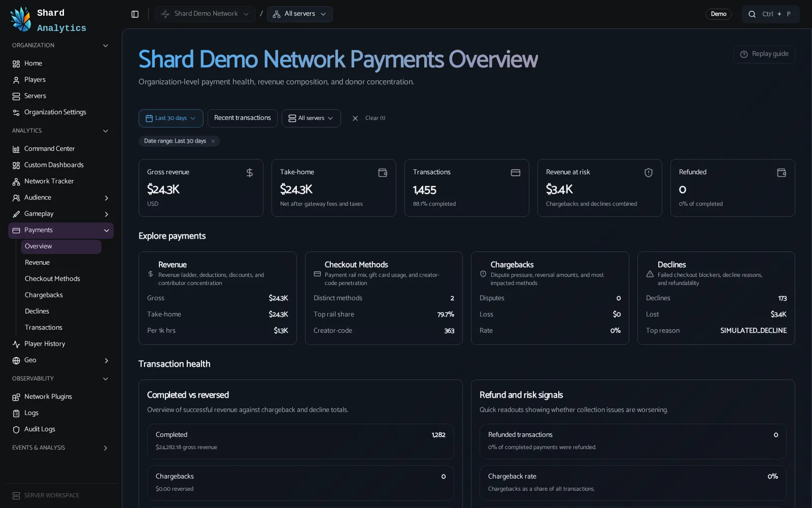Click the wallet icon on Refunded card
Screen dimensions: 812x508
point(782,173)
